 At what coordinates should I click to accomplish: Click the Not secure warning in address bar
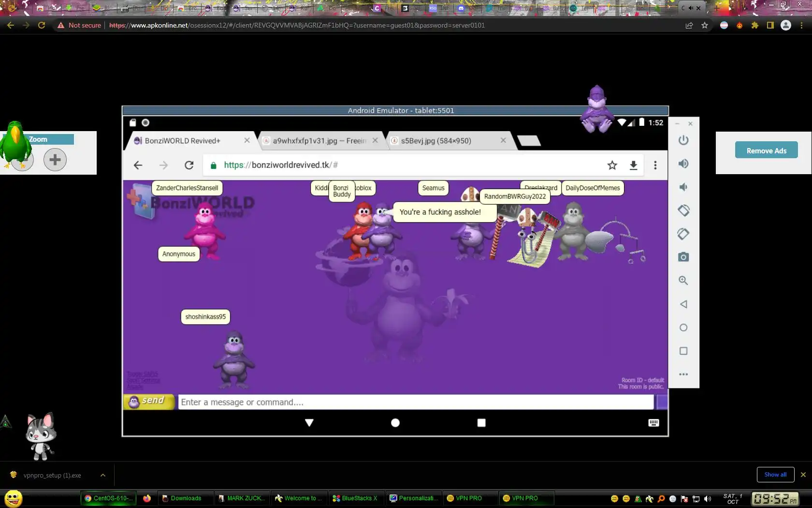click(79, 25)
